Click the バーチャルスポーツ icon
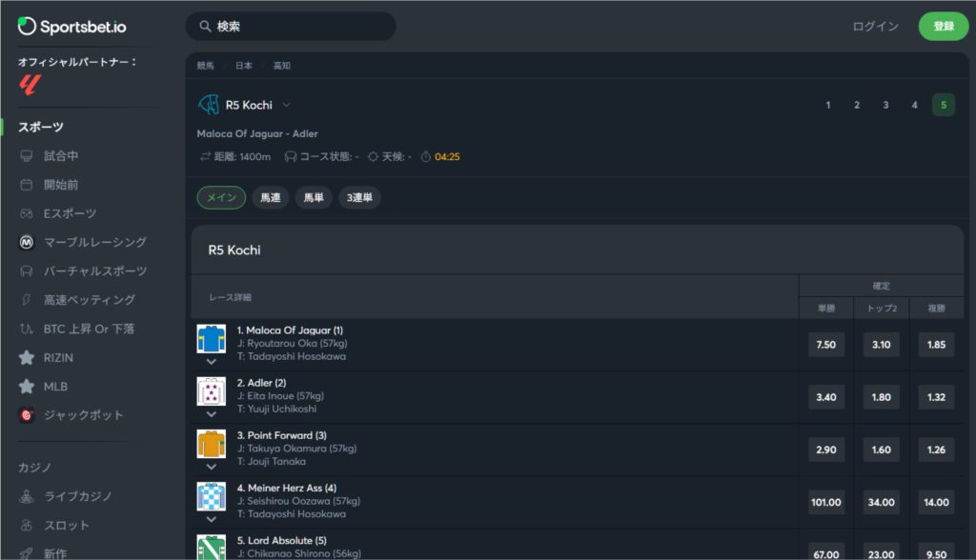Image resolution: width=976 pixels, height=560 pixels. 26,271
